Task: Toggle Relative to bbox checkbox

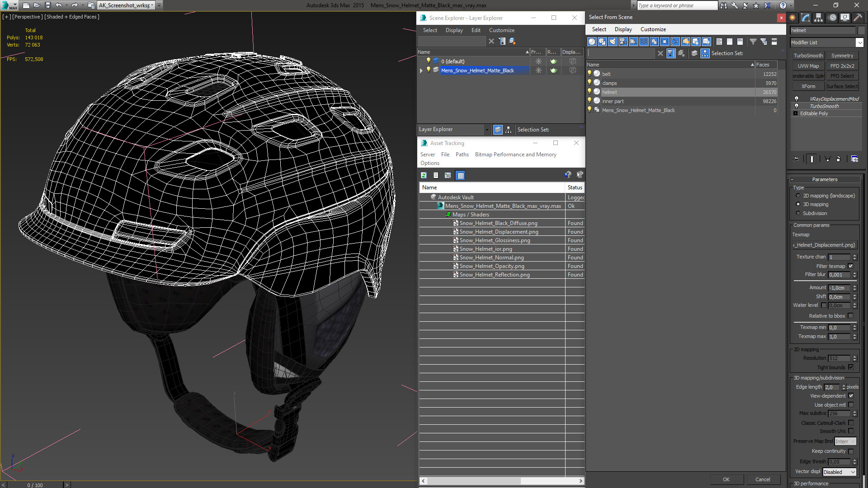Action: click(850, 316)
